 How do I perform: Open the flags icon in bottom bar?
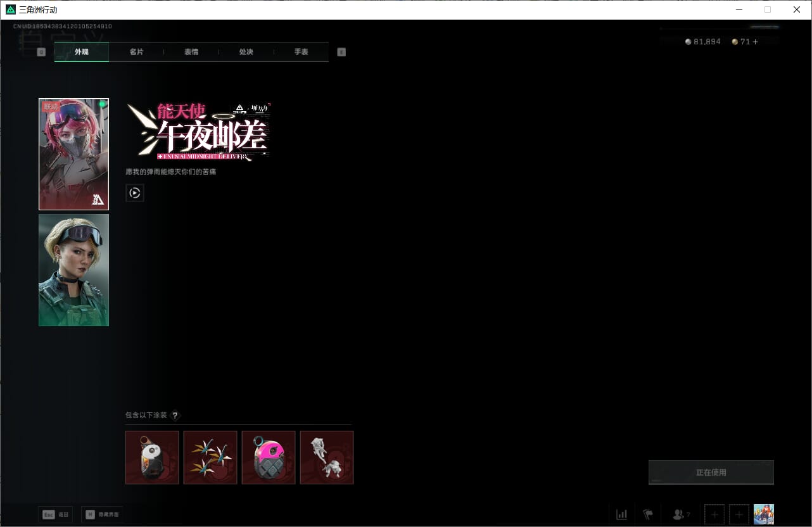[648, 514]
